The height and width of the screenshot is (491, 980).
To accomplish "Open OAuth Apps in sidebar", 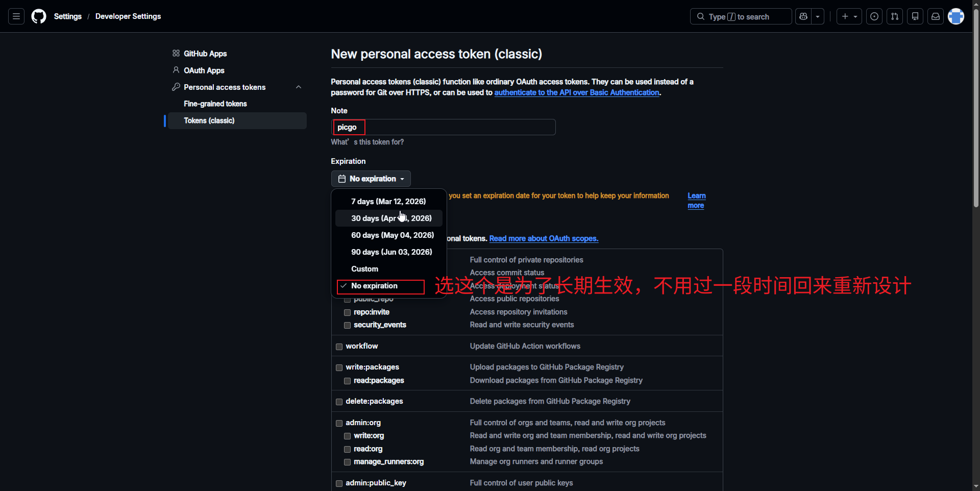I will pos(204,70).
